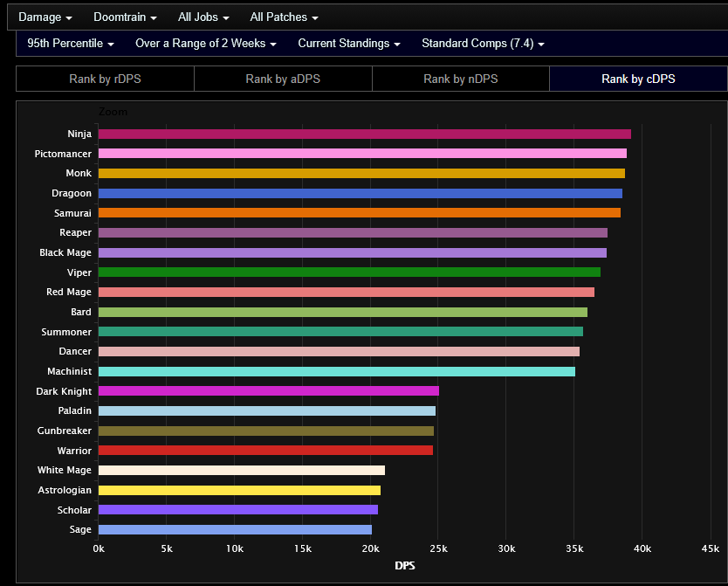Click the red Warrior bar
728x586 pixels.
265,451
